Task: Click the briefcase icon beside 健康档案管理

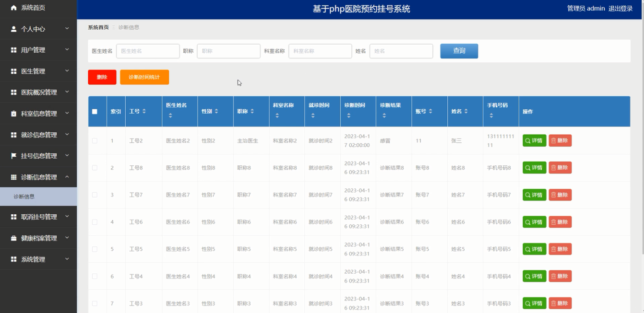Action: (13, 238)
